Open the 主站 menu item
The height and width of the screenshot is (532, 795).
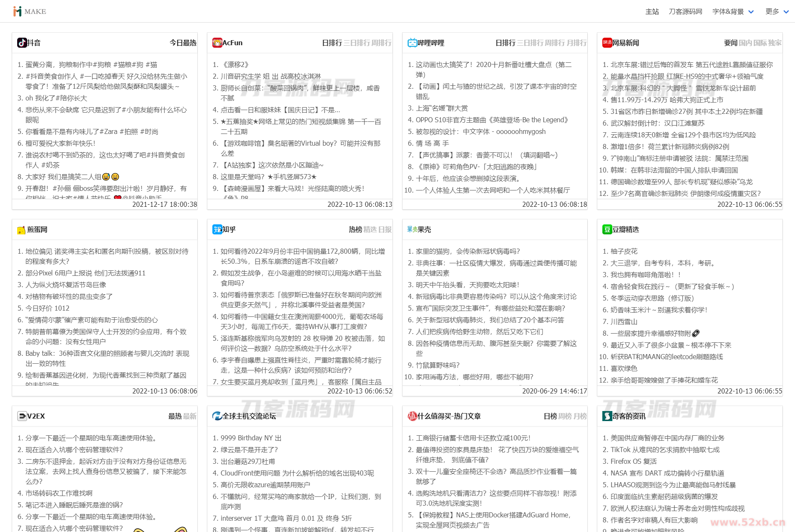click(652, 11)
